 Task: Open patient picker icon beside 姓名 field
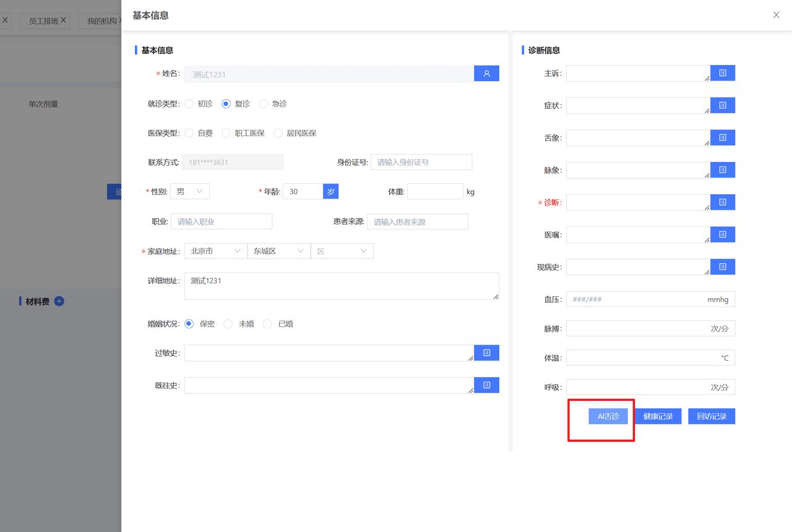(486, 74)
